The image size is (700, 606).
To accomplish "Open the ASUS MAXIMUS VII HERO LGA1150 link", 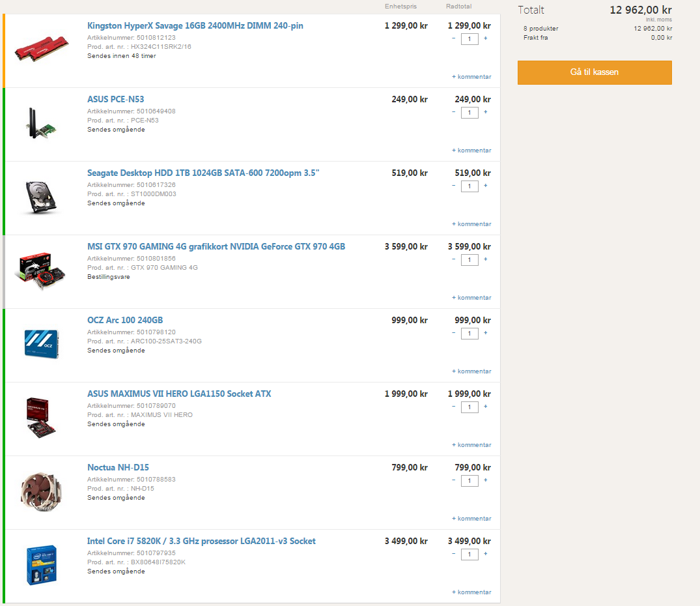I will pyautogui.click(x=179, y=394).
